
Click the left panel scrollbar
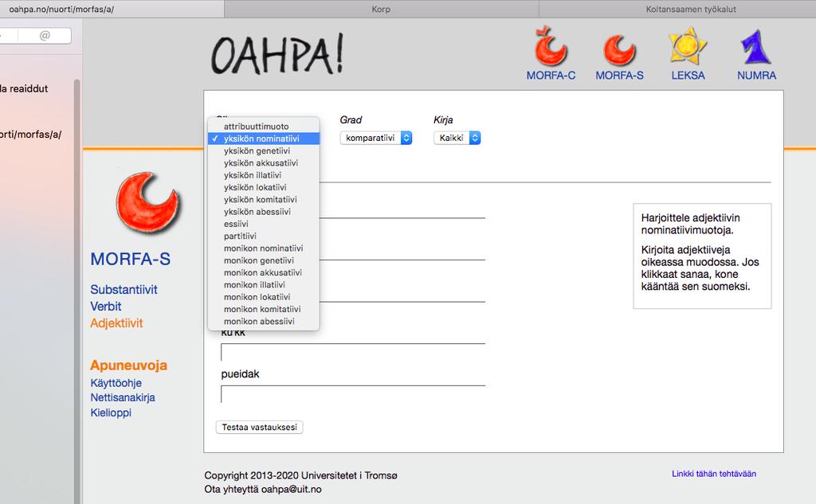[x=77, y=291]
